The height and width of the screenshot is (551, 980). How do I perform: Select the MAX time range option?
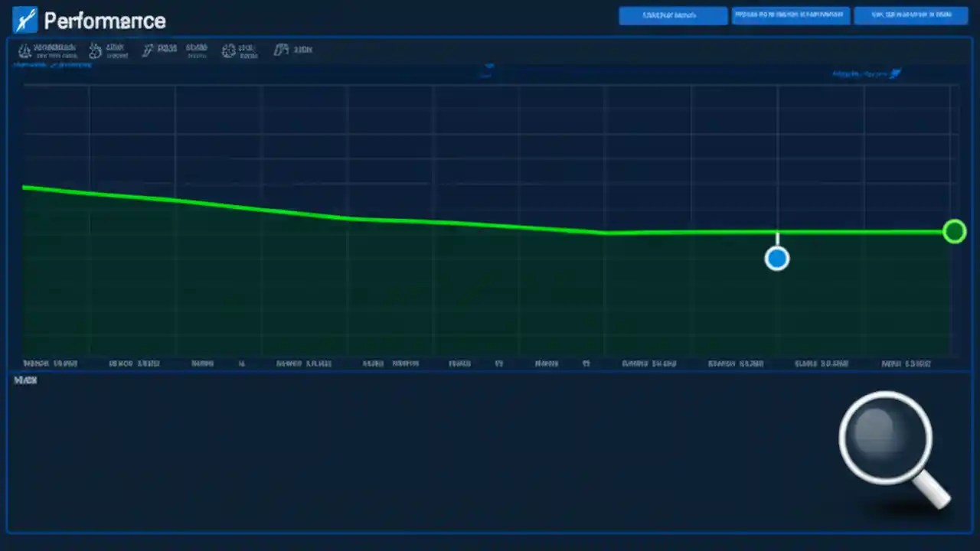pyautogui.click(x=25, y=380)
